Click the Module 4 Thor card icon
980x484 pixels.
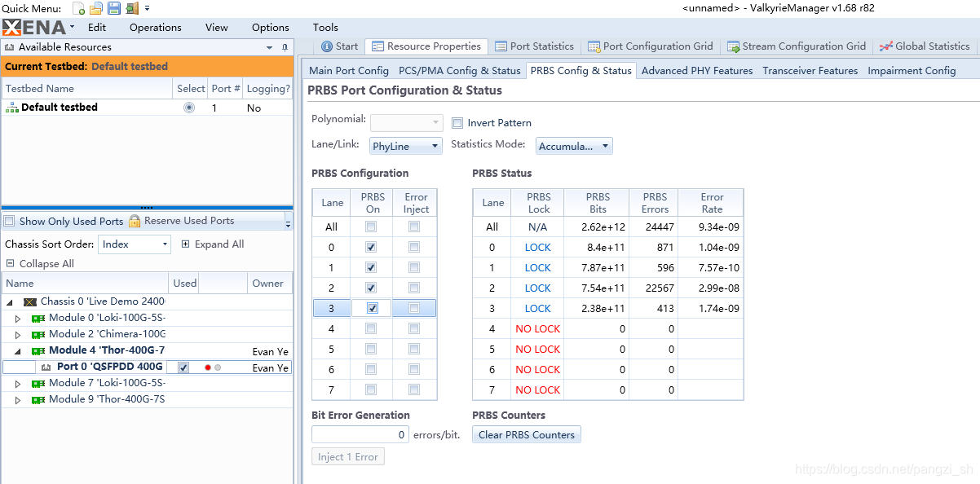tap(38, 351)
